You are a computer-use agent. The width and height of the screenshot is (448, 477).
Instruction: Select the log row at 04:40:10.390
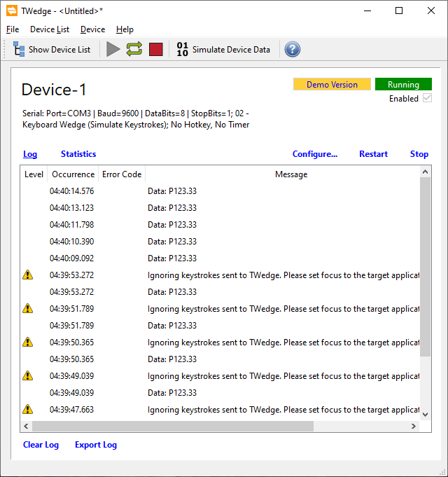tap(220, 241)
